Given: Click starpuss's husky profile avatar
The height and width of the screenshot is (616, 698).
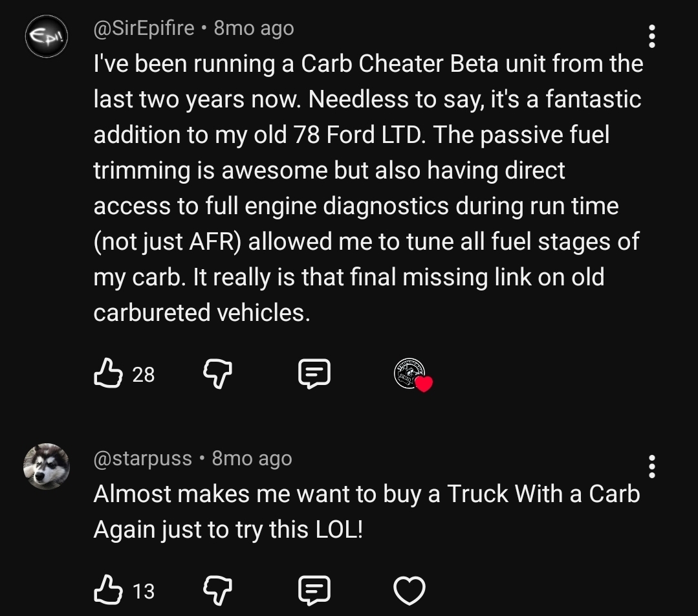Looking at the screenshot, I should click(47, 467).
